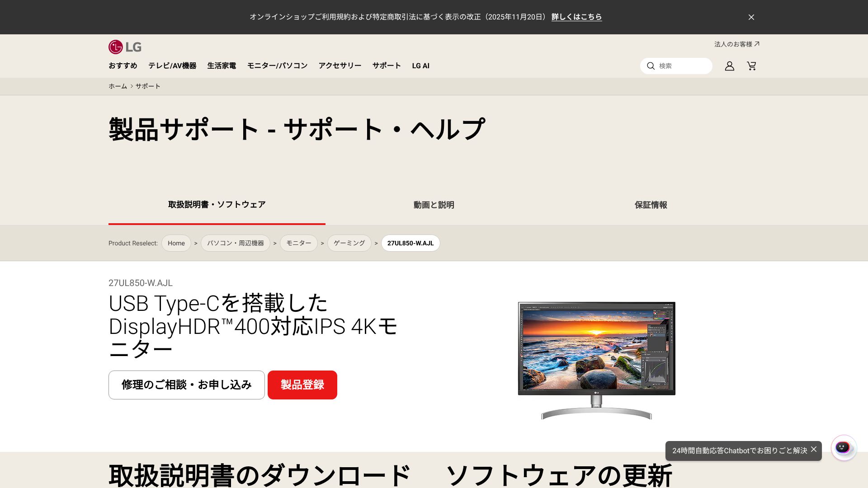Open the サポート menu in the header
Viewport: 868px width, 488px height.
[x=387, y=66]
